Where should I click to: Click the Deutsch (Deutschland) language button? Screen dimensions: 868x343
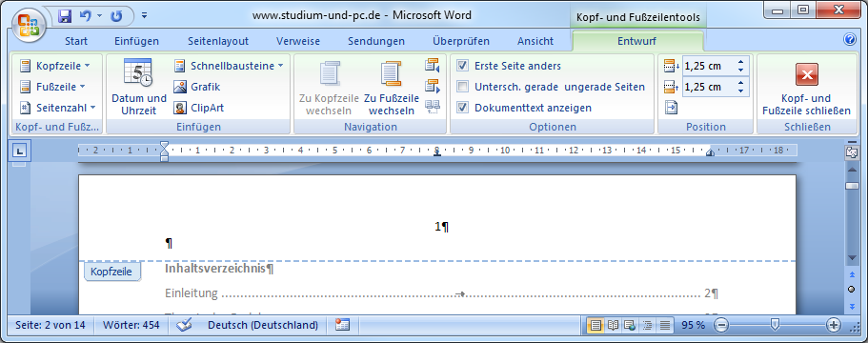click(263, 325)
